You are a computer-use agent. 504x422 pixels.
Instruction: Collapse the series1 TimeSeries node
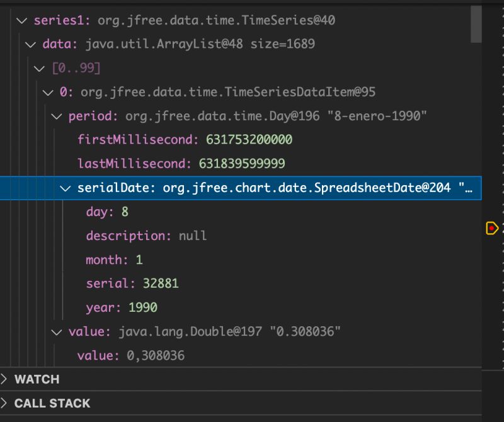click(22, 20)
